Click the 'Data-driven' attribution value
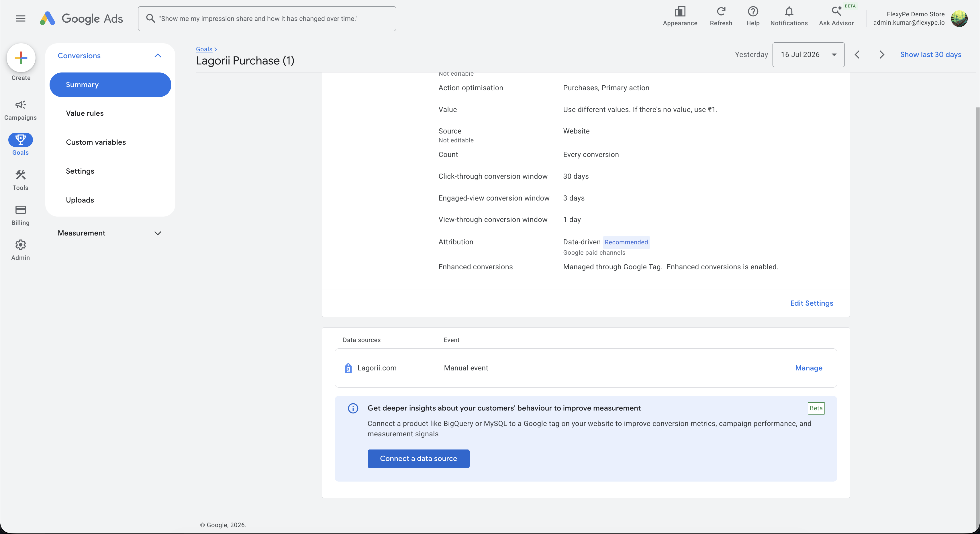The height and width of the screenshot is (534, 980). [x=582, y=242]
